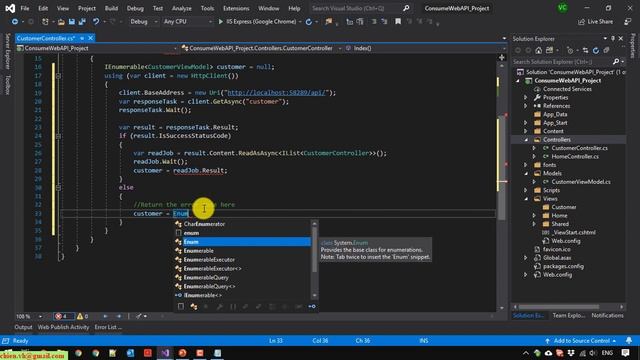Image resolution: width=640 pixels, height=360 pixels.
Task: Select the highlighted Enum suggestion
Action: [243, 242]
